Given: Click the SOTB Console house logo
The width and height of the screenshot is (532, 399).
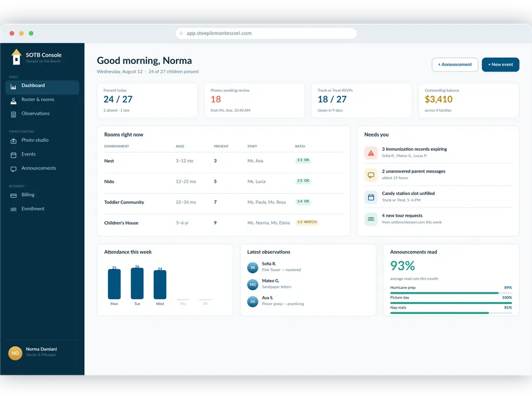Looking at the screenshot, I should pyautogui.click(x=16, y=57).
